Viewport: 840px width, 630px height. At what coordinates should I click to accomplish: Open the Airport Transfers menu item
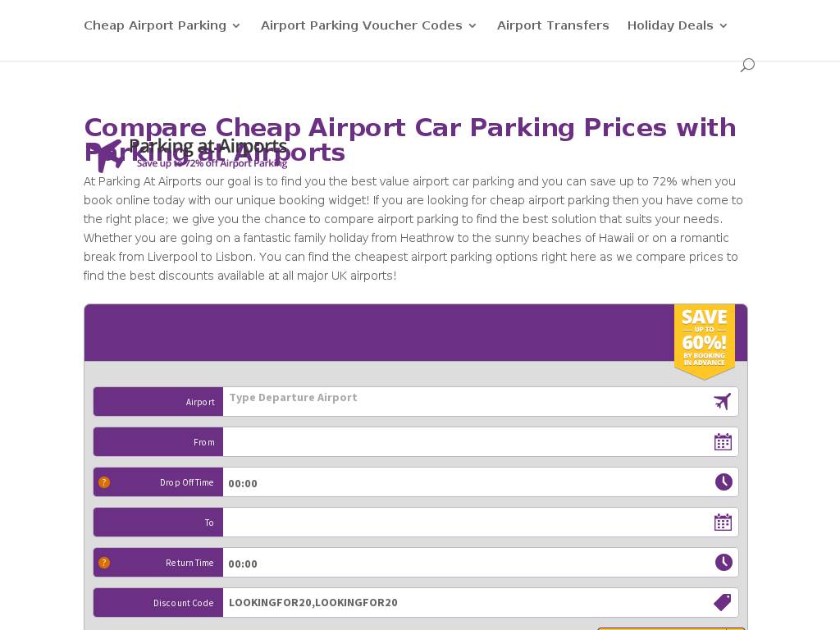553,25
